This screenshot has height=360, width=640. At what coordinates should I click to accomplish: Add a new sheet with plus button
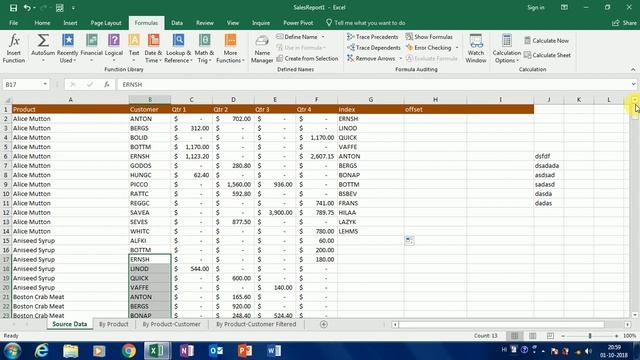click(x=324, y=324)
